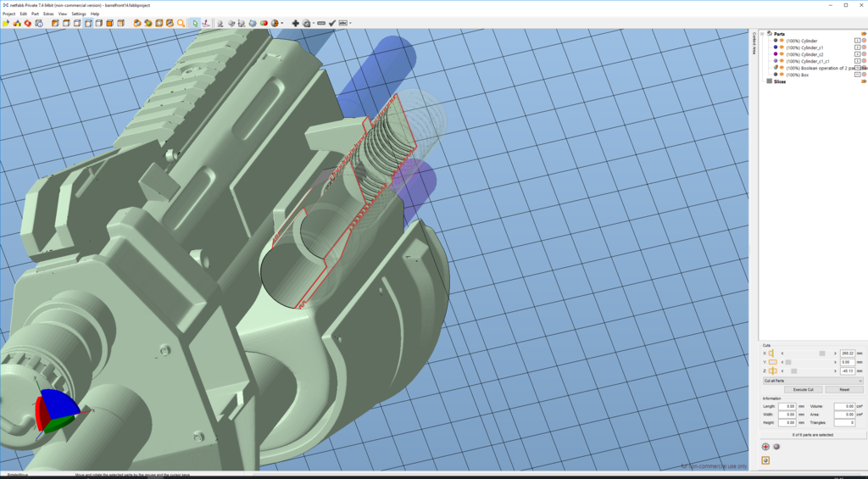Click the zoom icon with green sphere
This screenshot has height=479, width=868.
pos(147,23)
